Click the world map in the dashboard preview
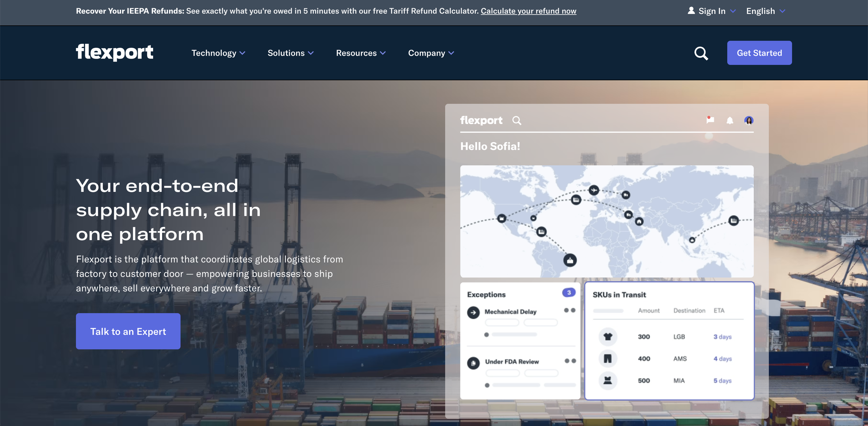868x426 pixels. pyautogui.click(x=607, y=221)
